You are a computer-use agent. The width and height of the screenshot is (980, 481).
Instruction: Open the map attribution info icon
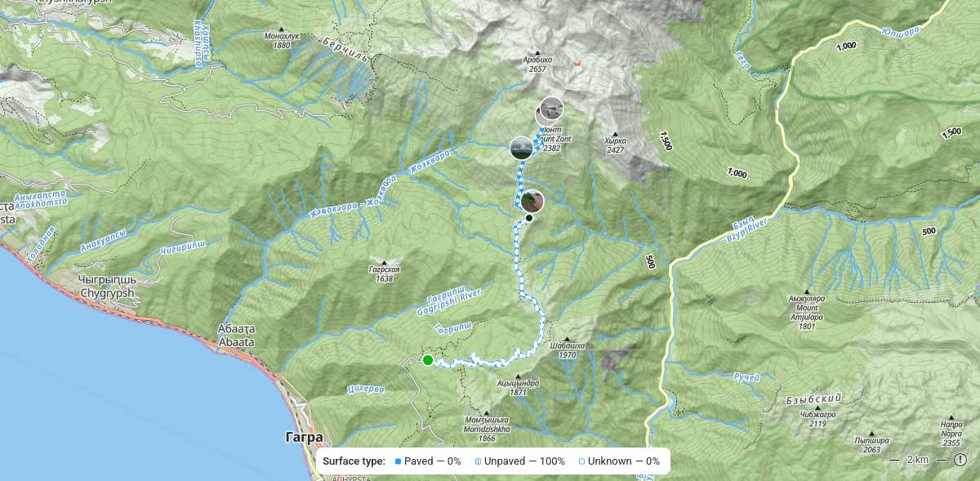click(x=960, y=459)
